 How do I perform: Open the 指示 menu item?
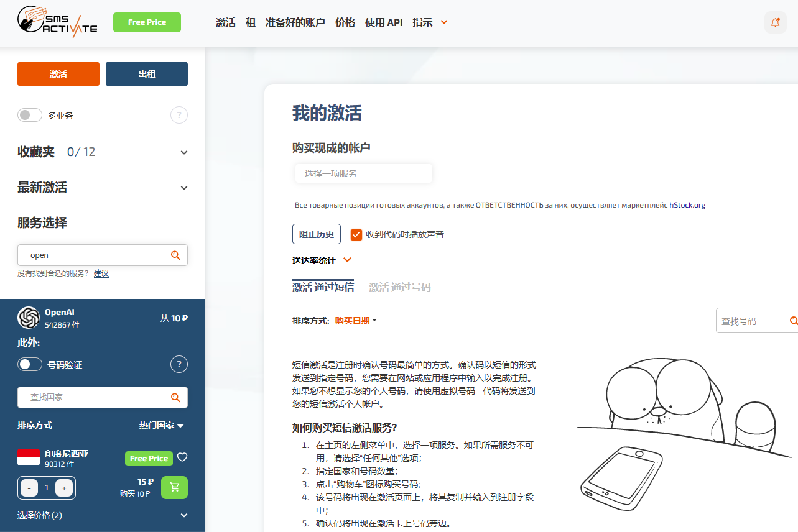pos(422,22)
